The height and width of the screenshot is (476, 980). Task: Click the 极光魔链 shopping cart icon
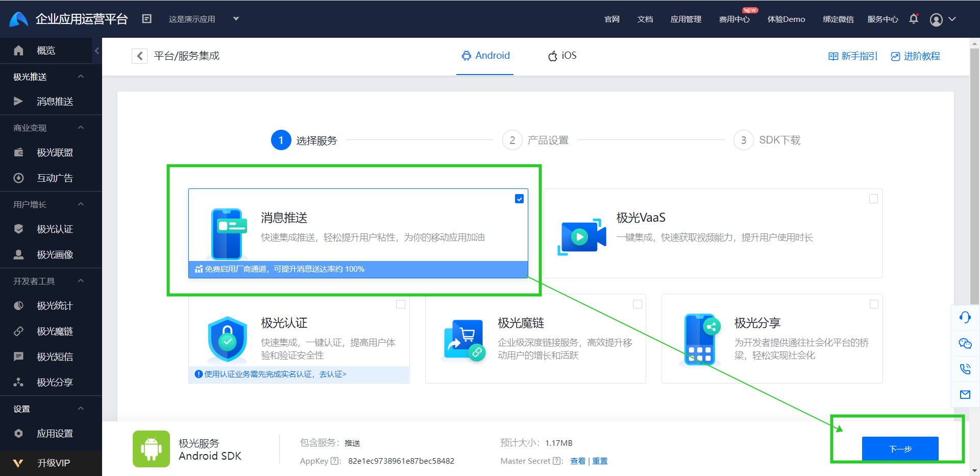[464, 340]
